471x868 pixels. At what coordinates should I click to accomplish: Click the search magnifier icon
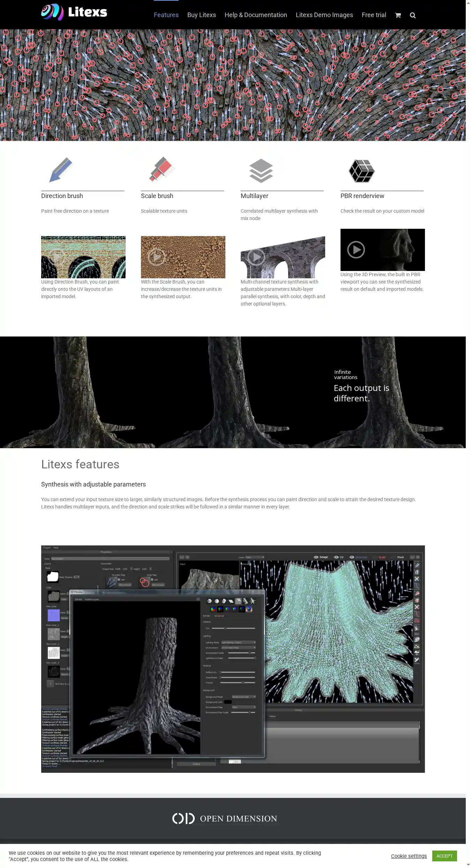click(413, 15)
